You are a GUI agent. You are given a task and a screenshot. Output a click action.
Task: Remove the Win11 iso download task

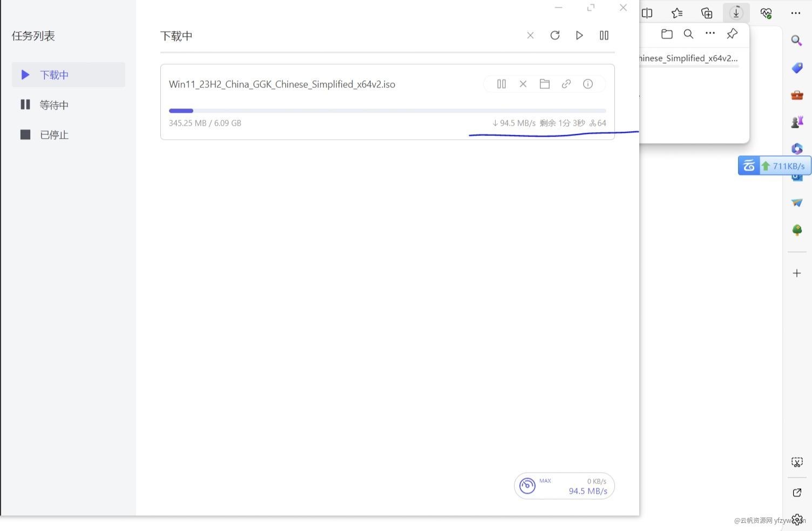coord(523,84)
